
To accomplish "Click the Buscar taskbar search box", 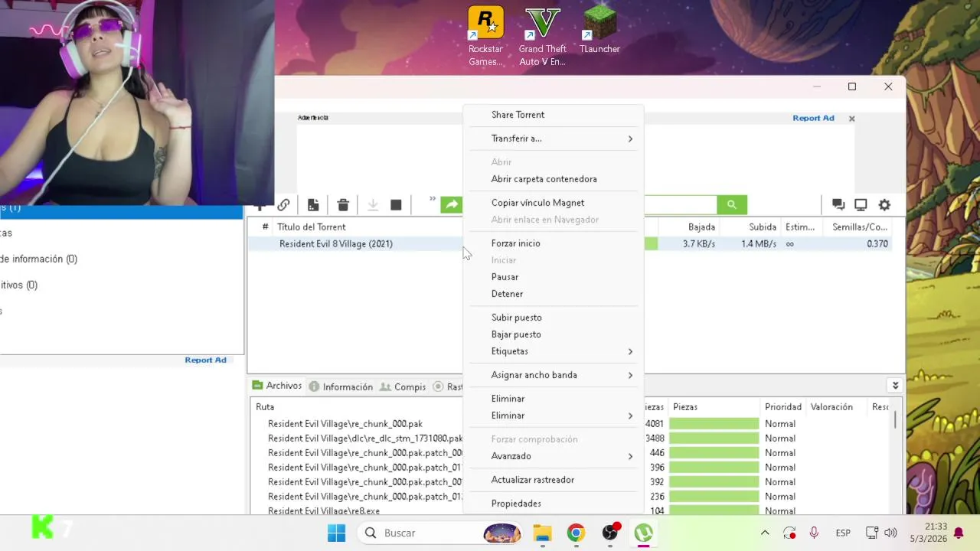I will coord(439,533).
